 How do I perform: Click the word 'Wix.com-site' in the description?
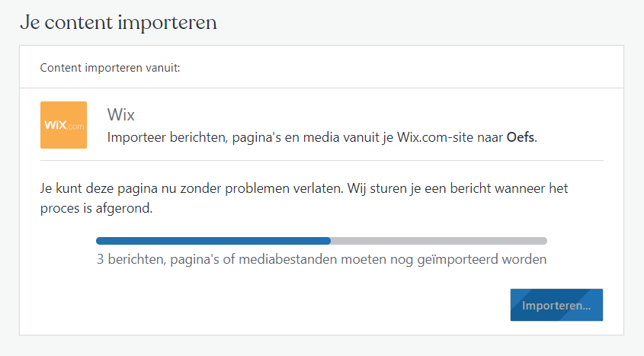(x=435, y=137)
